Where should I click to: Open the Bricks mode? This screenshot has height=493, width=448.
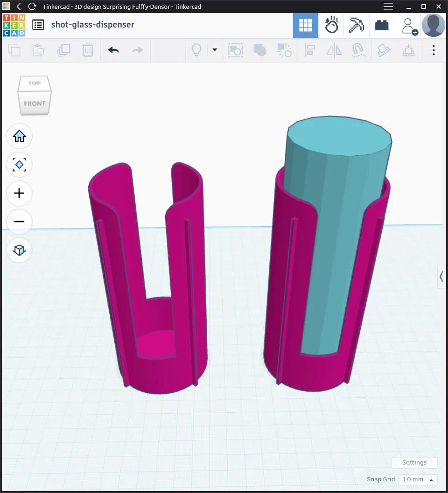(x=382, y=25)
